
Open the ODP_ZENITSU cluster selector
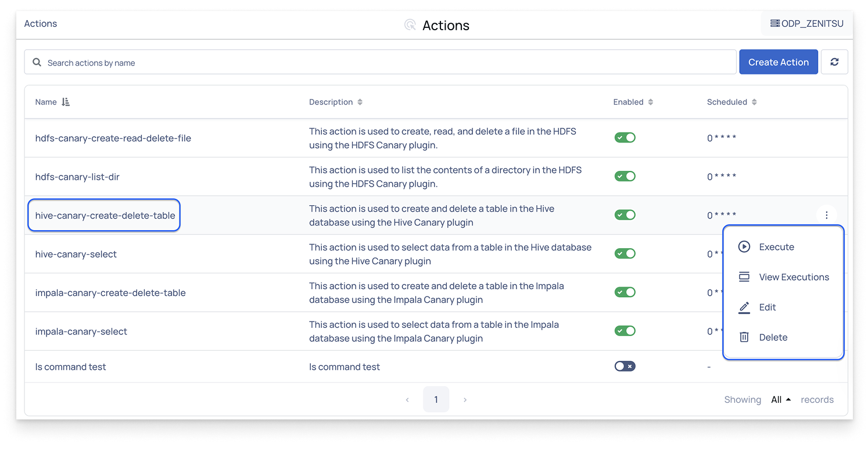click(806, 24)
